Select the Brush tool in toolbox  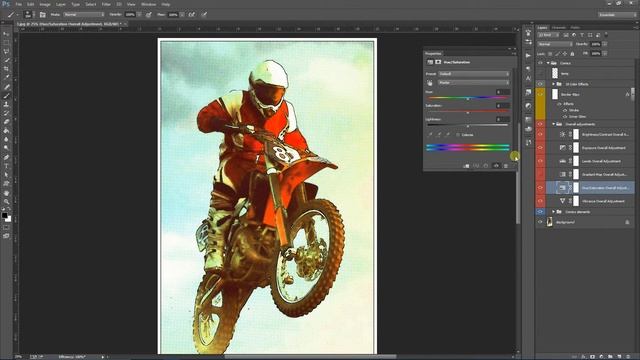pyautogui.click(x=6, y=96)
